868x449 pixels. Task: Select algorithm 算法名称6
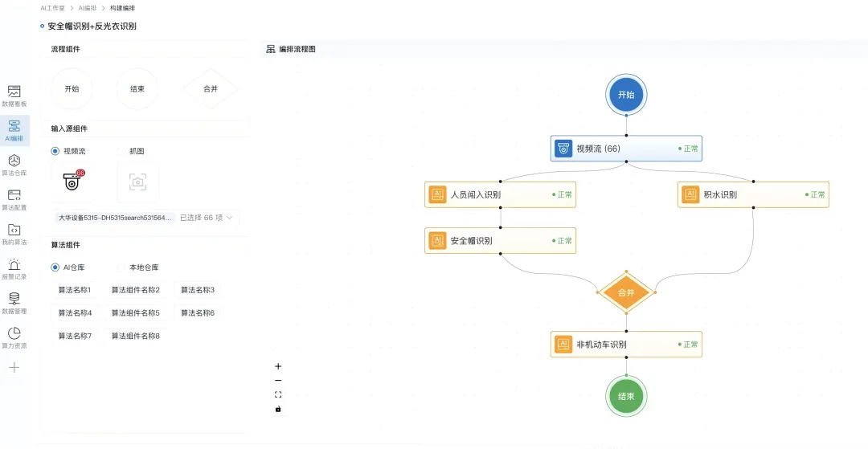(198, 313)
